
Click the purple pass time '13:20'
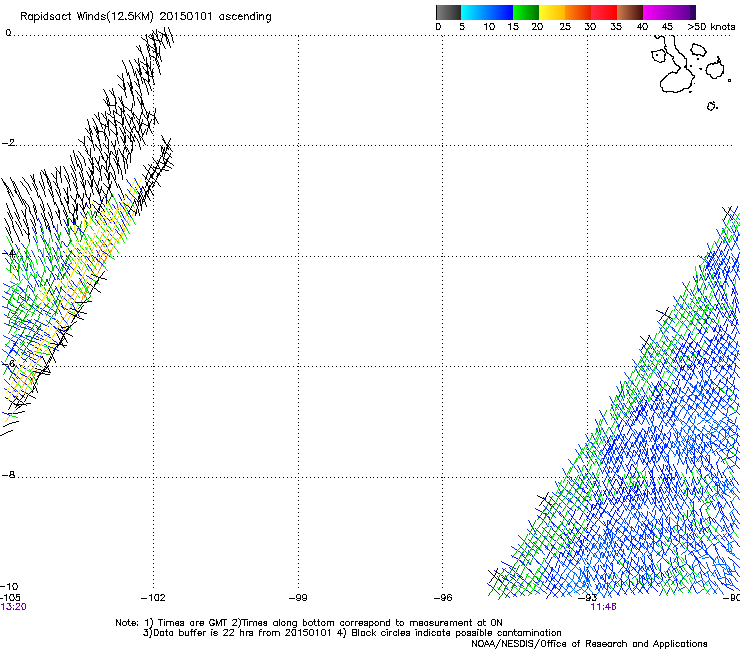(x=13, y=607)
